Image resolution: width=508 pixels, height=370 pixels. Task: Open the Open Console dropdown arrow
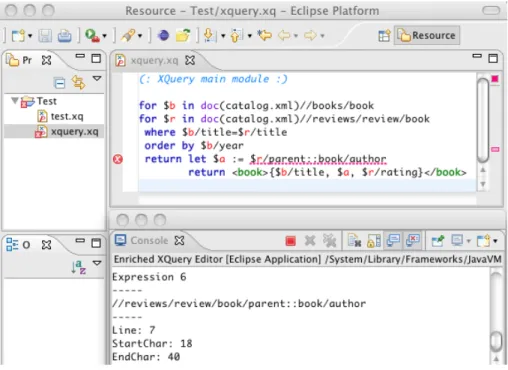click(x=495, y=241)
